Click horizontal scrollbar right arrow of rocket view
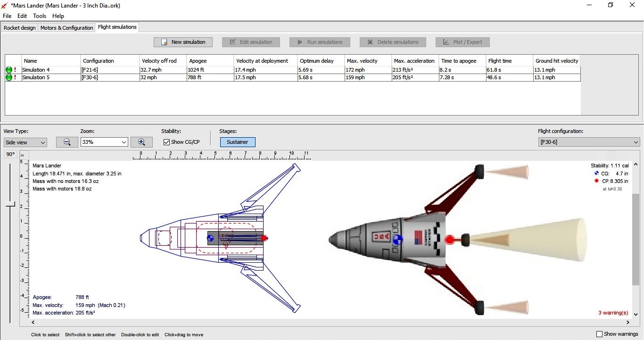Viewport: 644px width, 340px height. tap(628, 323)
